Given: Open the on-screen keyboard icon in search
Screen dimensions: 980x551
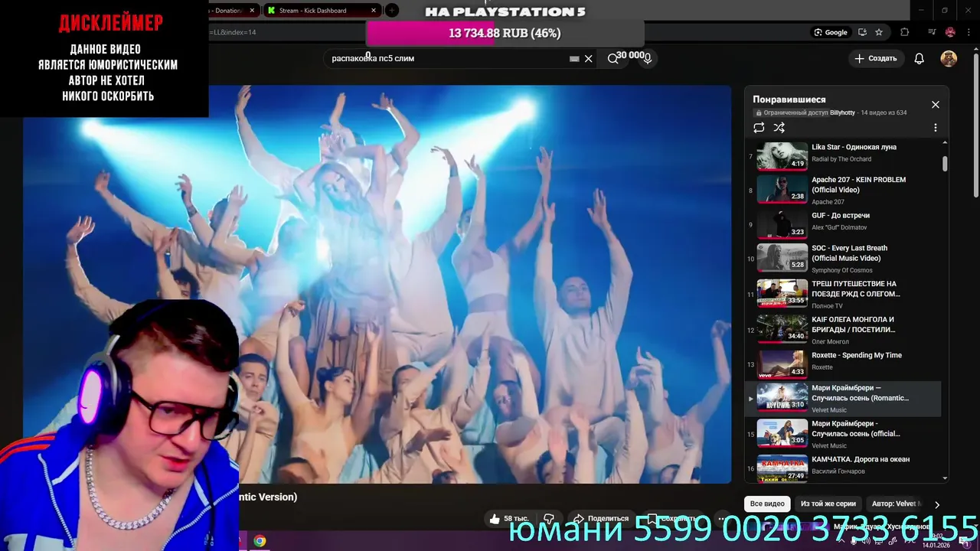Looking at the screenshot, I should pyautogui.click(x=574, y=59).
